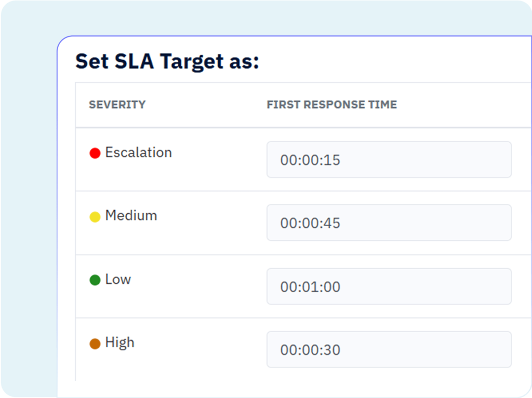
Task: Place cursor on the 00:00:45 time value
Action: [310, 223]
